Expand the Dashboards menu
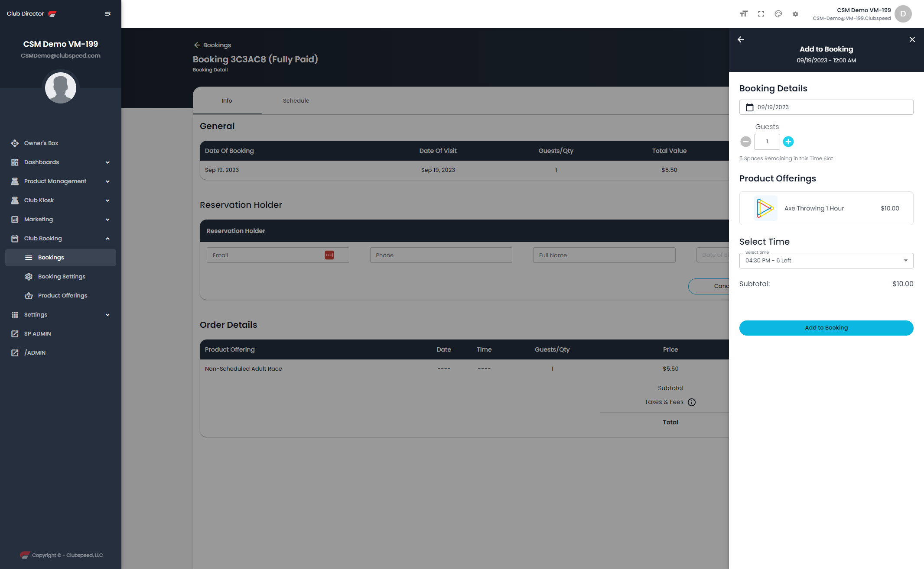The width and height of the screenshot is (924, 569). click(61, 162)
